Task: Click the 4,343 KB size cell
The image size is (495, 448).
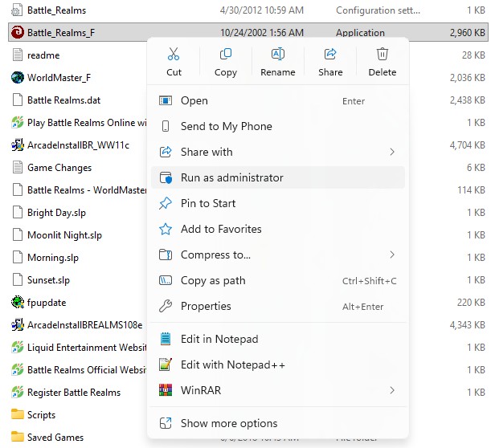Action: click(467, 324)
